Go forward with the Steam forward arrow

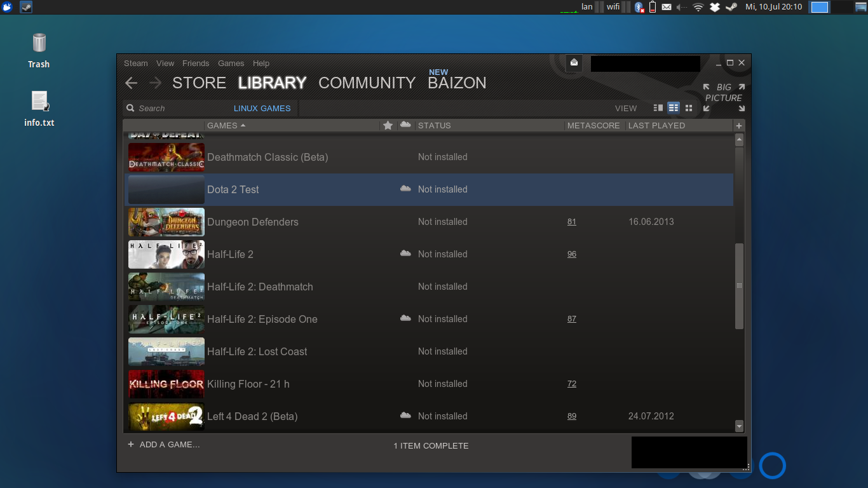pyautogui.click(x=156, y=83)
